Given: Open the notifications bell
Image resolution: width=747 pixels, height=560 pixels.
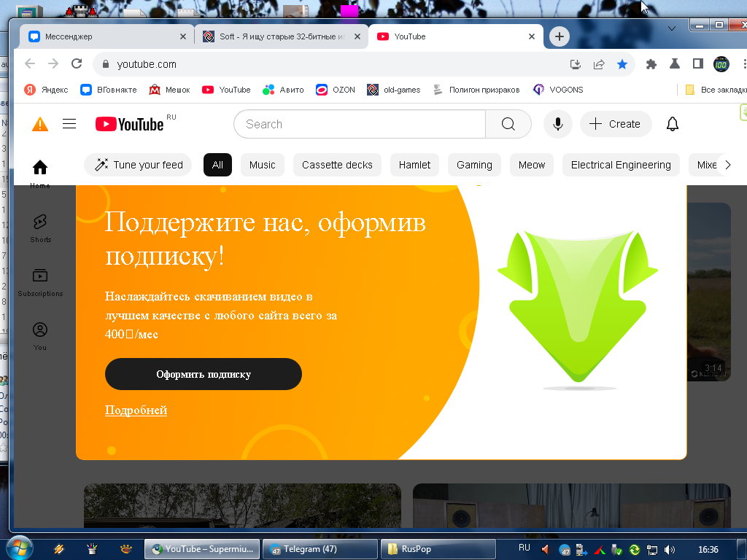Looking at the screenshot, I should [672, 124].
